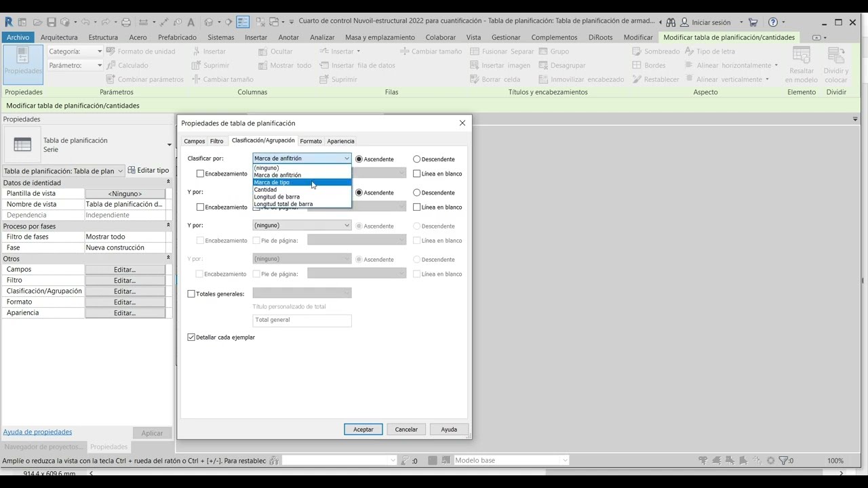Open Clasificar por dropdown showing Marca de anfitrión

pos(302,159)
